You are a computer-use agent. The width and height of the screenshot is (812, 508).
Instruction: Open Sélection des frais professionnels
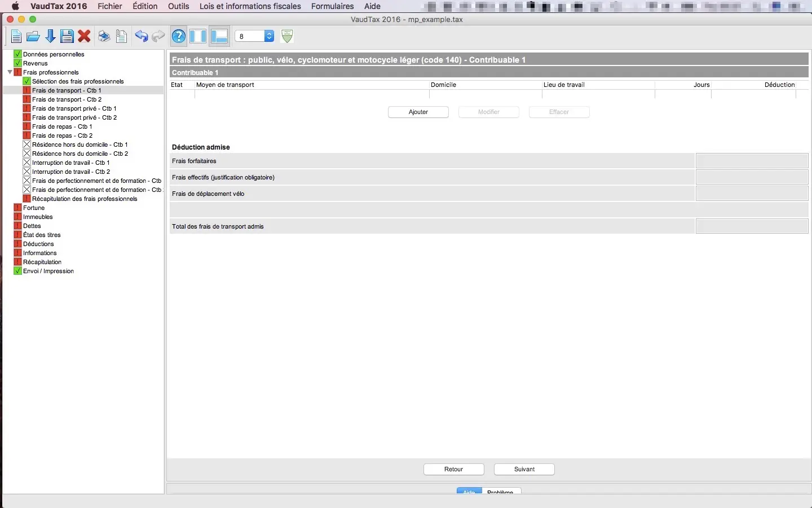(78, 81)
